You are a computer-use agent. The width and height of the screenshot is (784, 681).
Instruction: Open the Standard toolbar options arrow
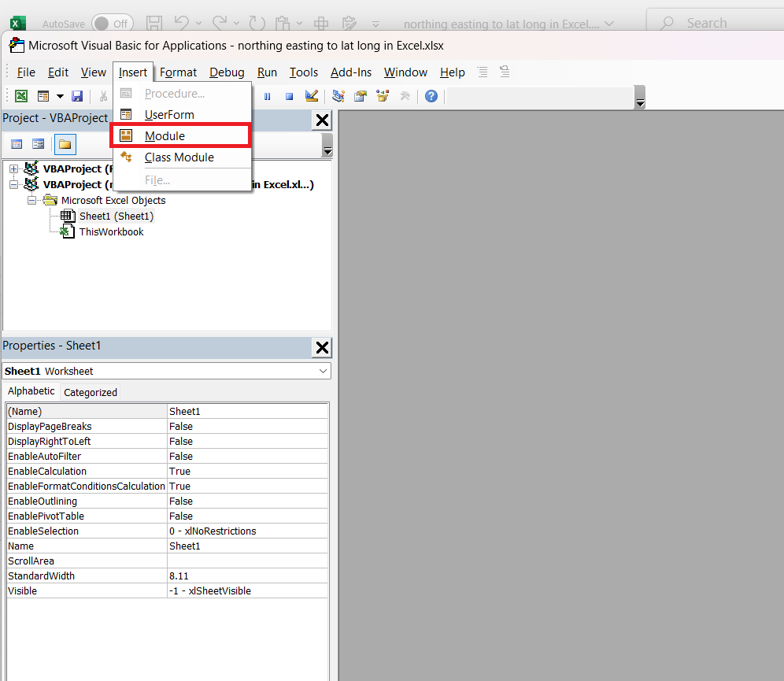click(640, 97)
